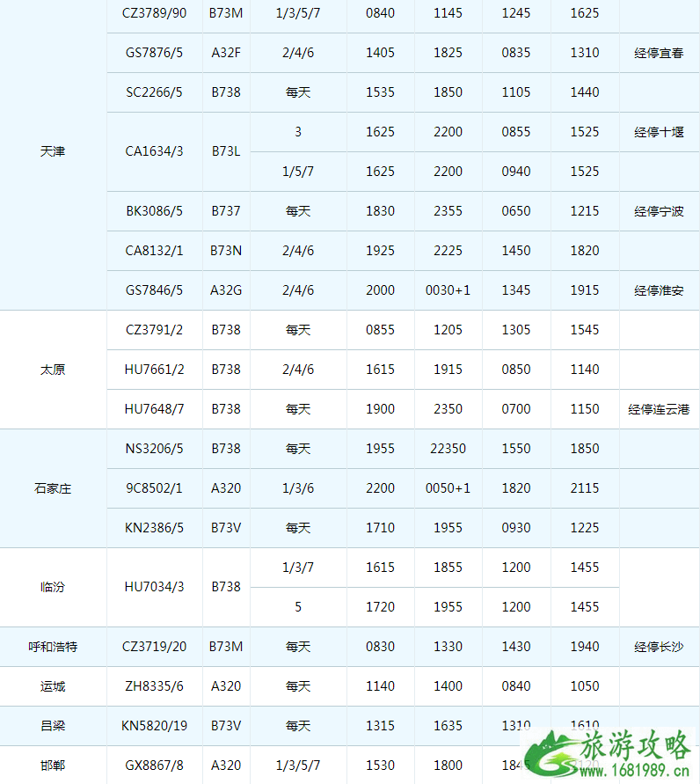
Task: Select aircraft type B73L
Action: pyautogui.click(x=226, y=151)
